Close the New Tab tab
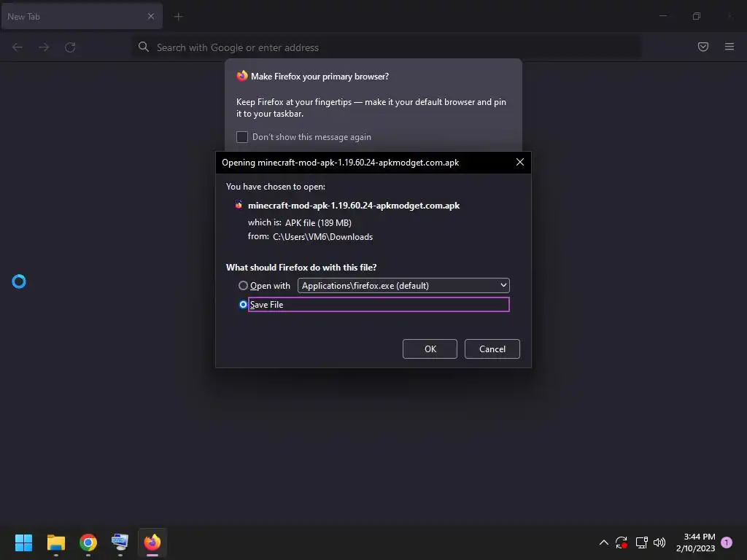The width and height of the screenshot is (747, 560). [x=150, y=16]
